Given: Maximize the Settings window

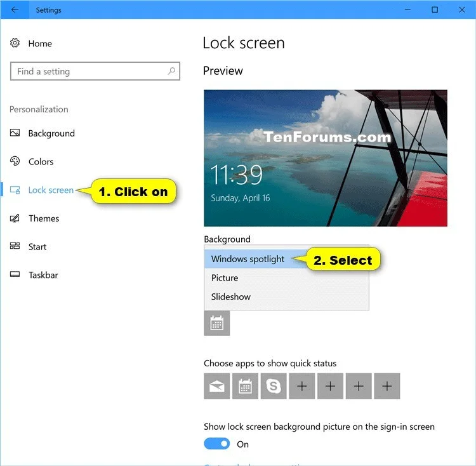Looking at the screenshot, I should click(435, 10).
